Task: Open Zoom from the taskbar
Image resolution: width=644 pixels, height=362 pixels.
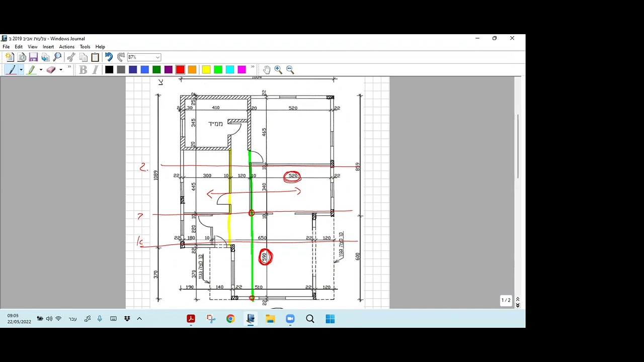Action: click(290, 319)
